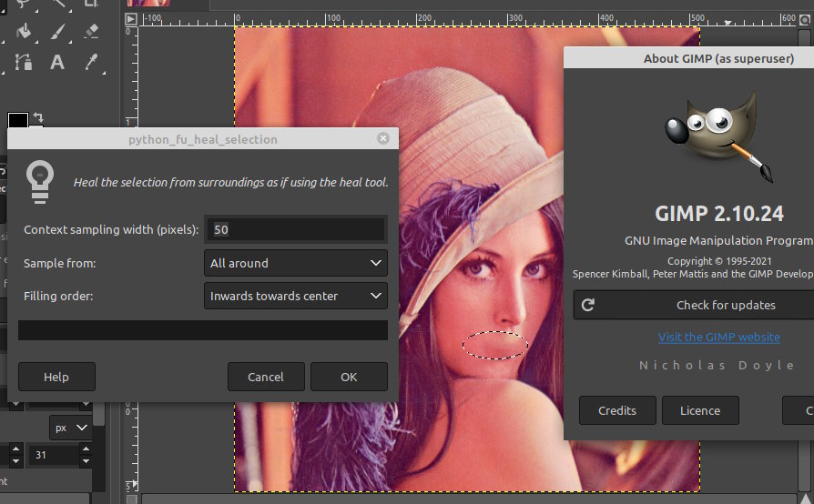The width and height of the screenshot is (814, 504).
Task: Open the 'Visit the GIMP website' link
Action: pos(718,337)
